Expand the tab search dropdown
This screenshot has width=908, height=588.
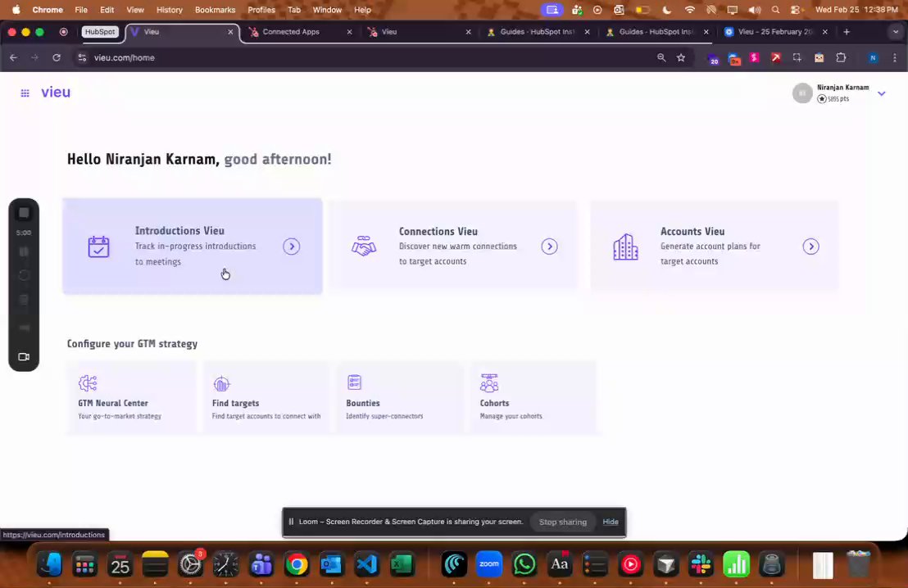tap(895, 32)
